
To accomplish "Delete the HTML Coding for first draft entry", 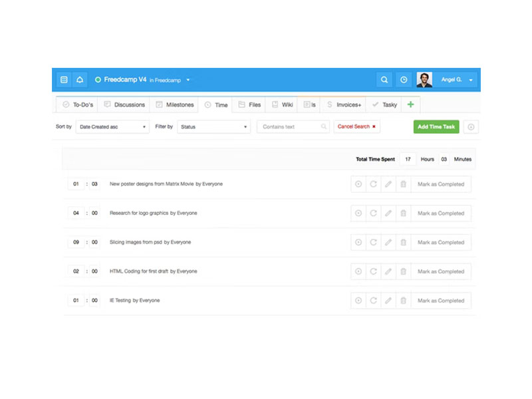I will (x=403, y=271).
